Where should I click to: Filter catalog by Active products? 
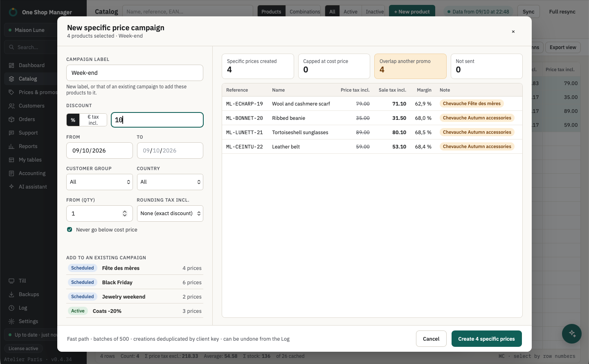tap(351, 12)
